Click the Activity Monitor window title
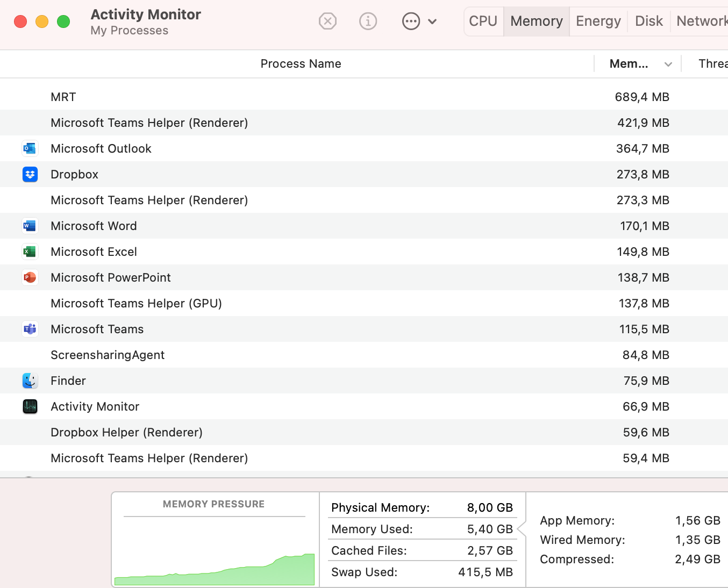728x588 pixels. coord(146,15)
